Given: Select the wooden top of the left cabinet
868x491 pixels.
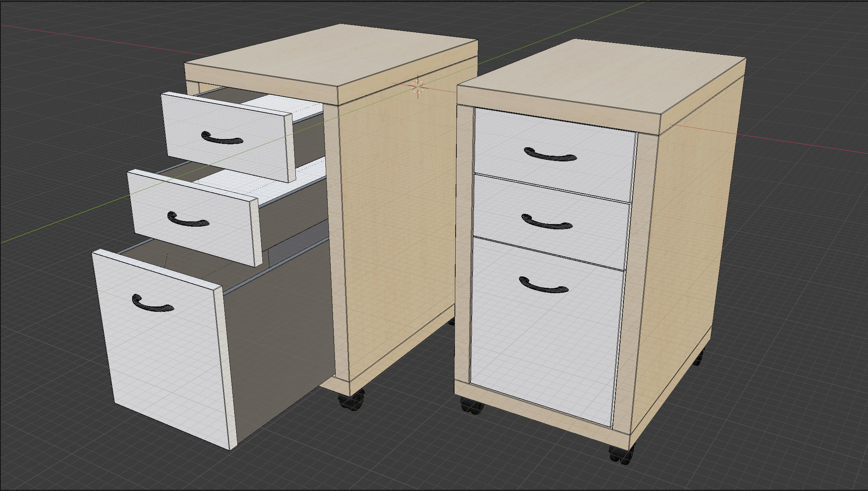Looking at the screenshot, I should (331, 56).
